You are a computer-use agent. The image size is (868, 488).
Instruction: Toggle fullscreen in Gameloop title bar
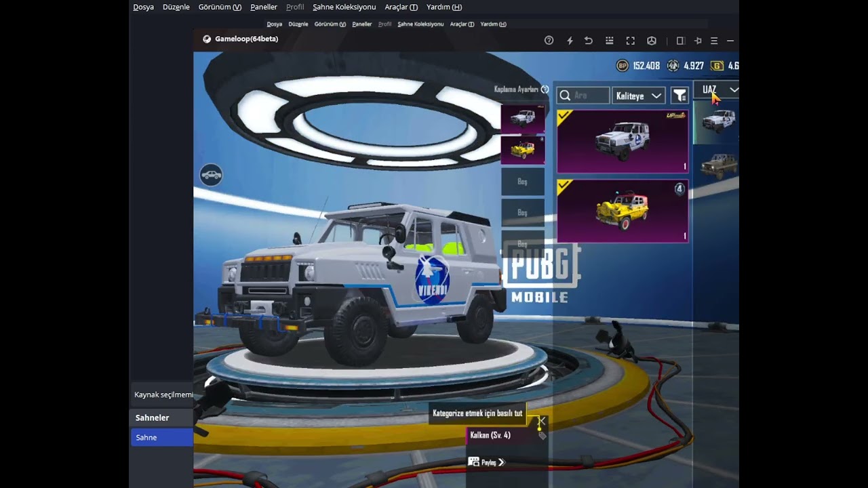click(x=631, y=41)
